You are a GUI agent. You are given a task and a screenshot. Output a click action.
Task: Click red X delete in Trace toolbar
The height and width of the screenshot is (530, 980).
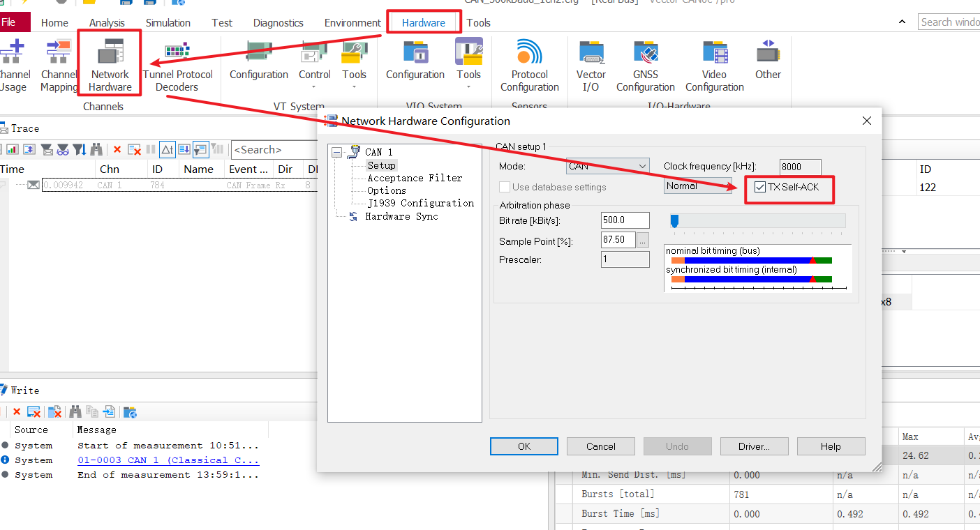click(117, 149)
